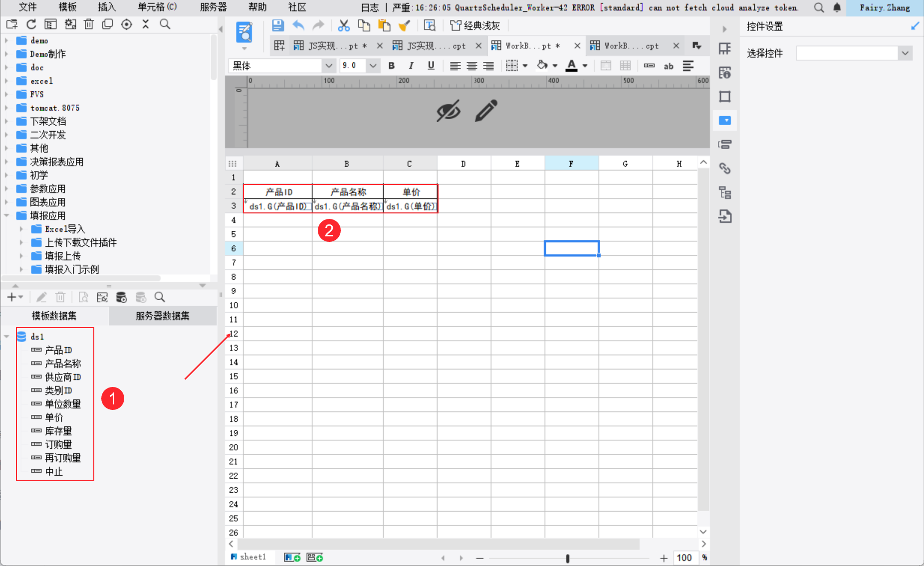This screenshot has height=566, width=924.
Task: Toggle italic formatting
Action: (411, 66)
